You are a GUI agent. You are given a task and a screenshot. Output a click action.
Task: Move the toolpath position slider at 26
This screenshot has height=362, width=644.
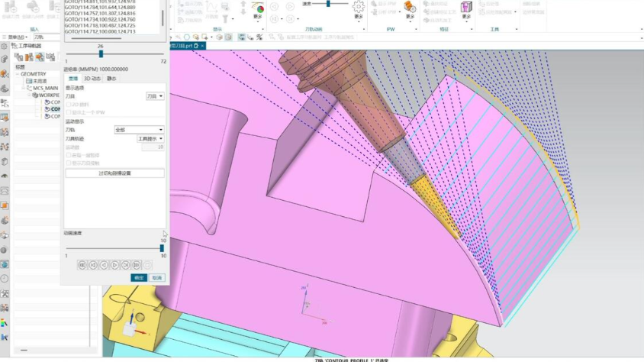click(x=101, y=53)
